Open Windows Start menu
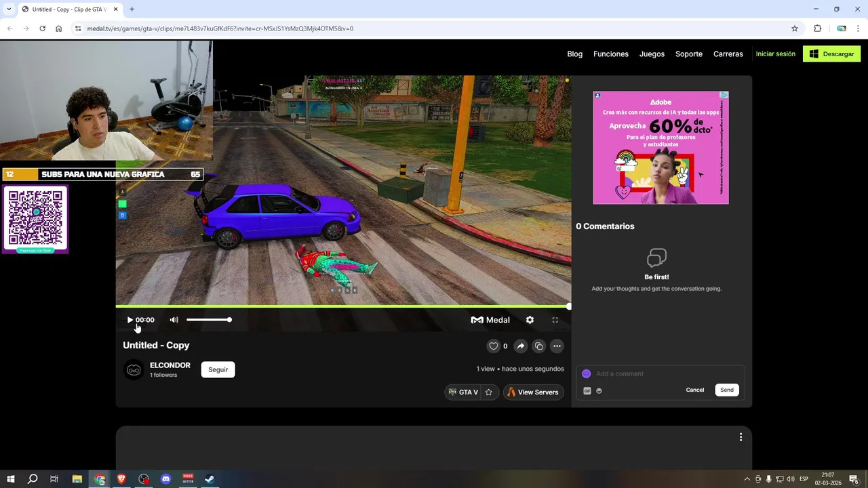The width and height of the screenshot is (868, 488). click(10, 479)
